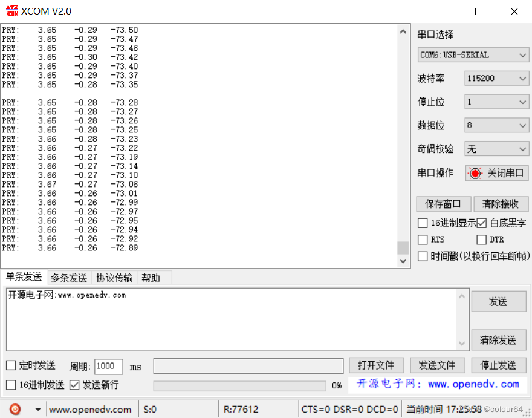Click the receive window scroll up arrow
Image resolution: width=532 pixels, height=418 pixels.
click(x=403, y=31)
